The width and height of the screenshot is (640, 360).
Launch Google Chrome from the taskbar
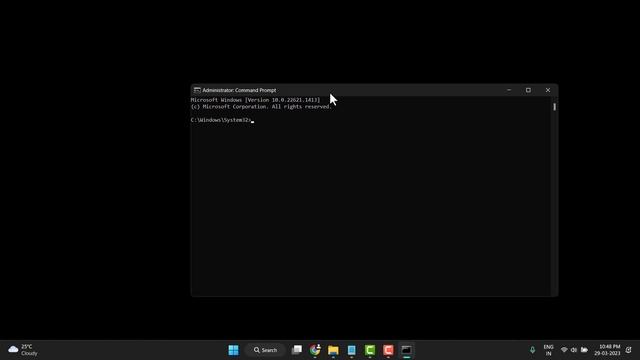(x=315, y=350)
